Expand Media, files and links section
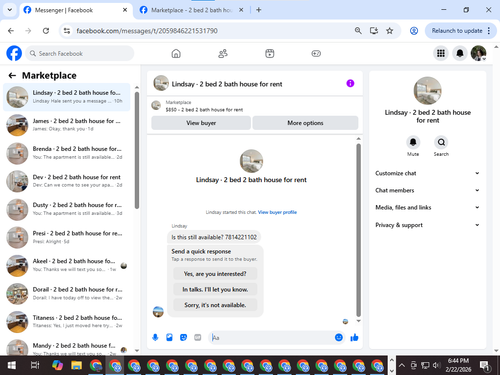 tap(427, 207)
